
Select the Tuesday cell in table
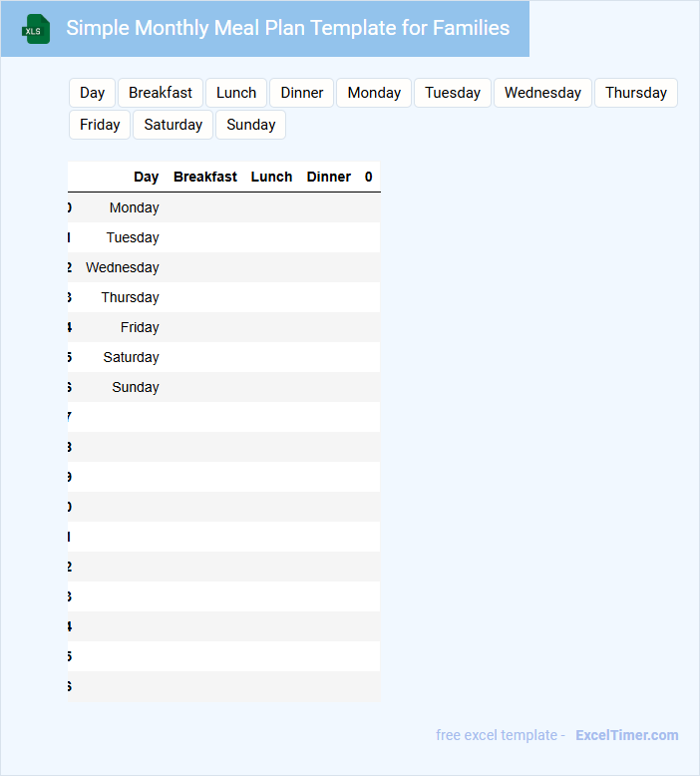[133, 237]
